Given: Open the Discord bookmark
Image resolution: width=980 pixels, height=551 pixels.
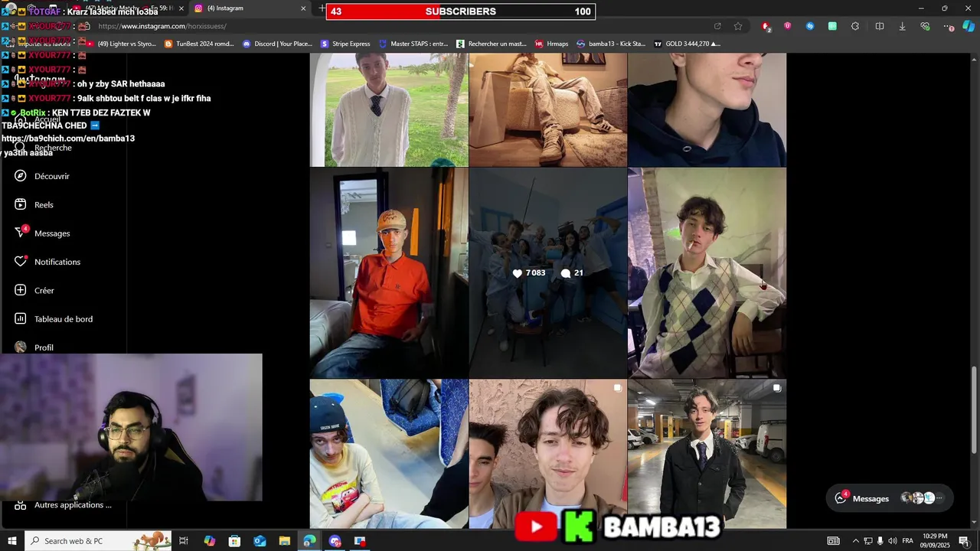Looking at the screenshot, I should pyautogui.click(x=277, y=44).
